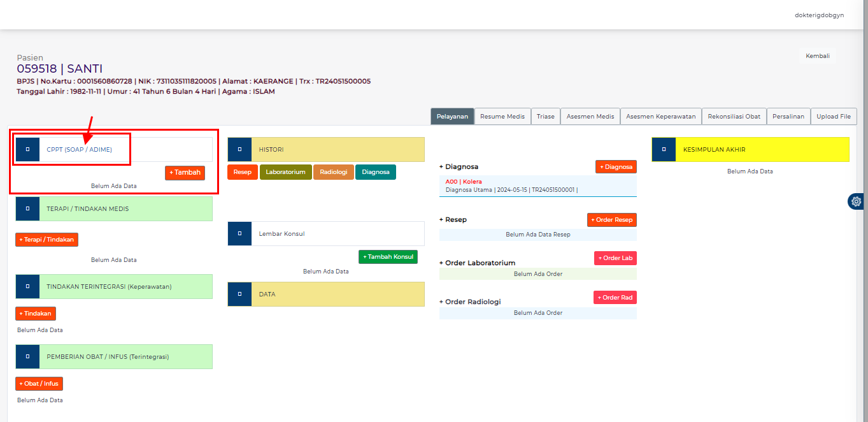Open the Upload File tab
This screenshot has width=868, height=422.
[834, 116]
